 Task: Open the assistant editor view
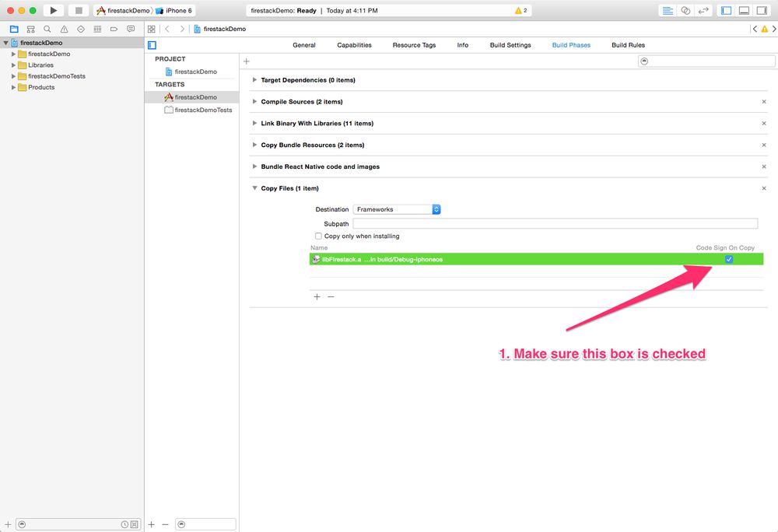click(685, 10)
